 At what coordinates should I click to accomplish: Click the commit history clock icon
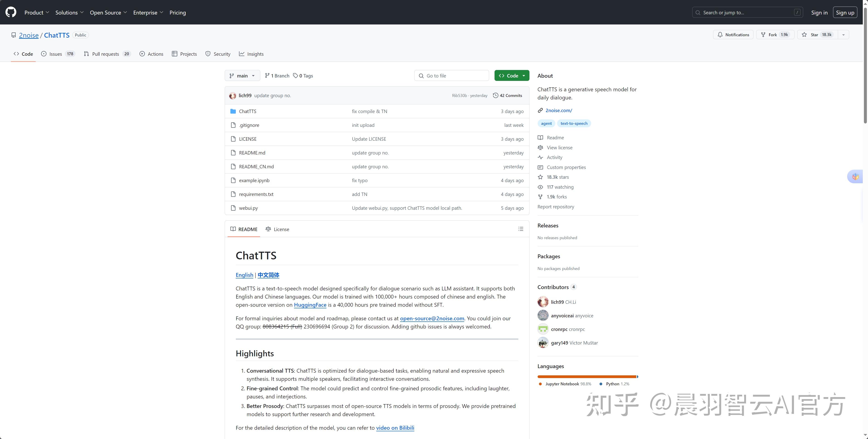pyautogui.click(x=495, y=95)
